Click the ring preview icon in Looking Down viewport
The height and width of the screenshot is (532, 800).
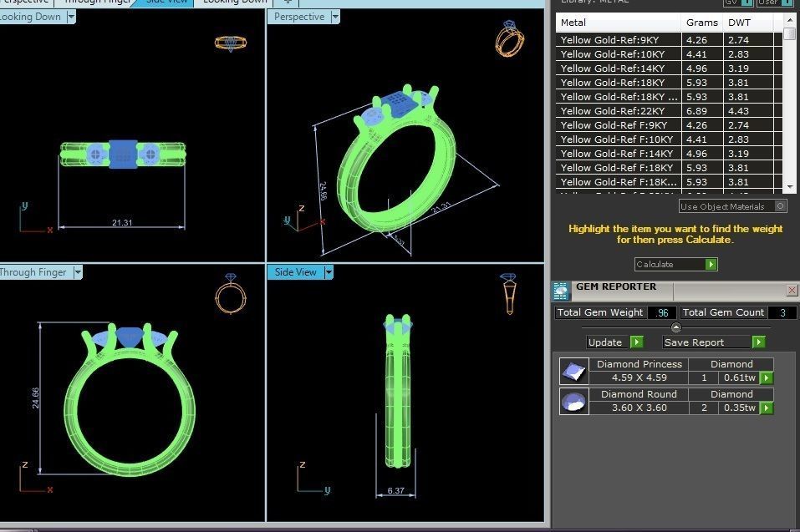231,43
